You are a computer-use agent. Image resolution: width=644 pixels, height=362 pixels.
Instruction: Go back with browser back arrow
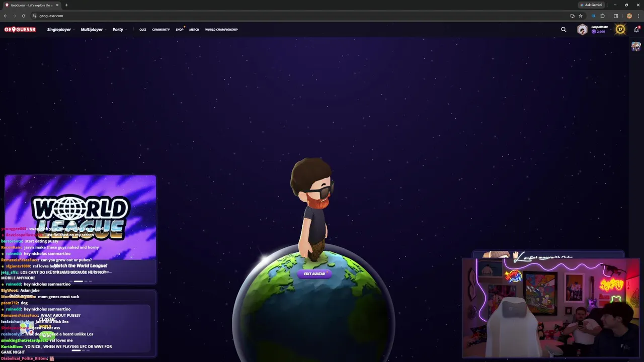[x=6, y=16]
